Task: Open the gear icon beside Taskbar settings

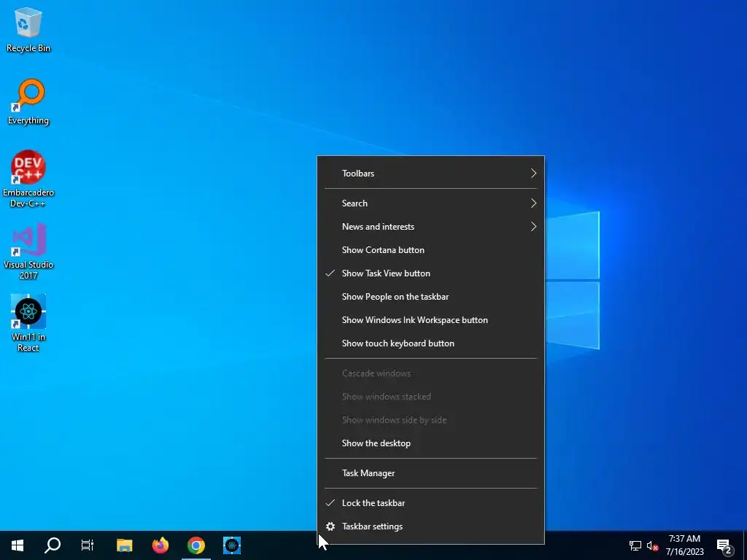Action: [x=330, y=526]
